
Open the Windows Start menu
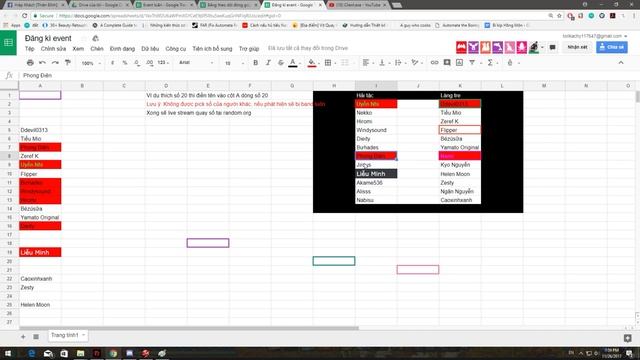point(8,353)
